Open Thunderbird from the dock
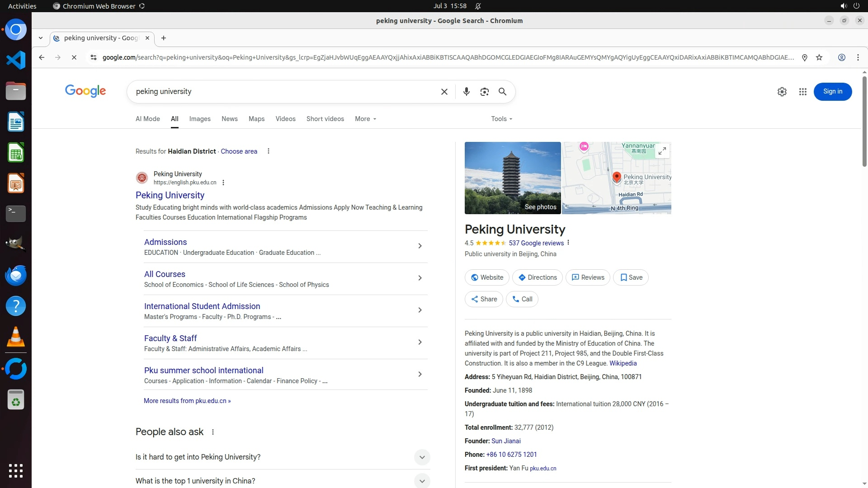Viewport: 868px width, 488px height. pyautogui.click(x=16, y=276)
